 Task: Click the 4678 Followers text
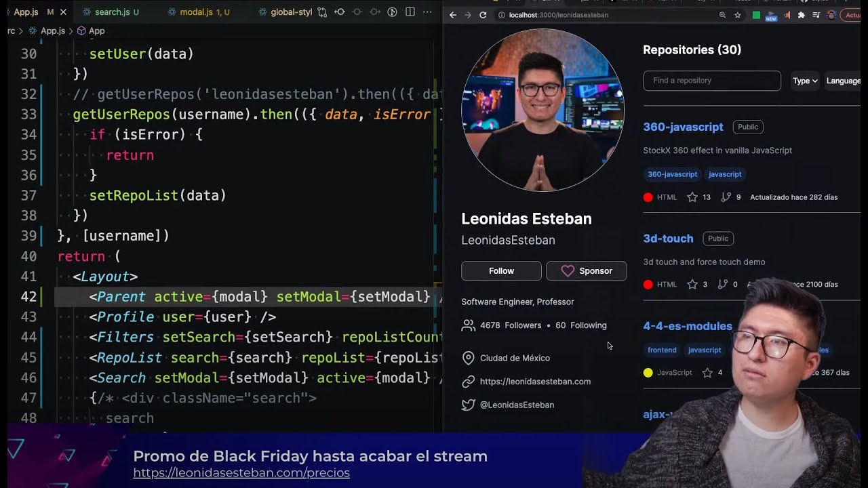(511, 325)
